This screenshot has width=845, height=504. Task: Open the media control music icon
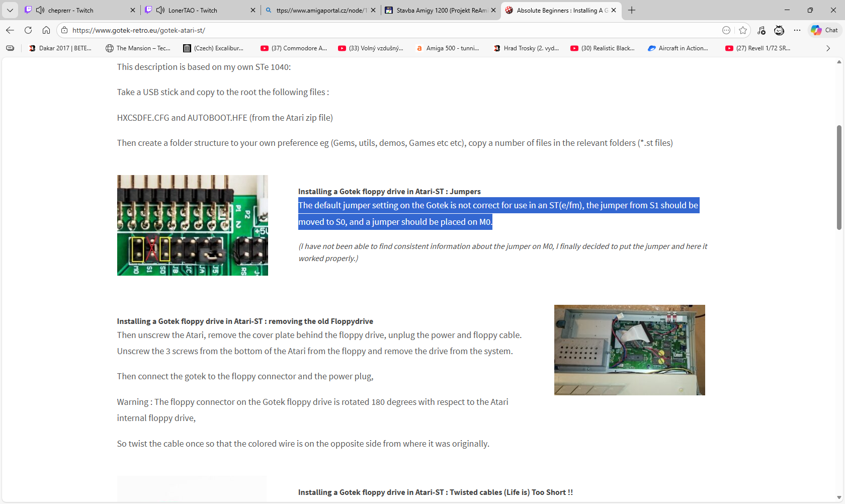tap(762, 30)
